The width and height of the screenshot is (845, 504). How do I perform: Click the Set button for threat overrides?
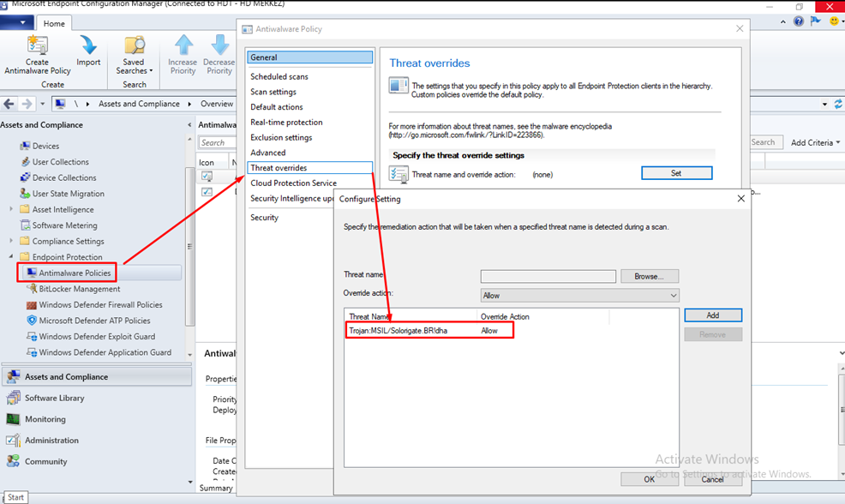click(x=676, y=173)
